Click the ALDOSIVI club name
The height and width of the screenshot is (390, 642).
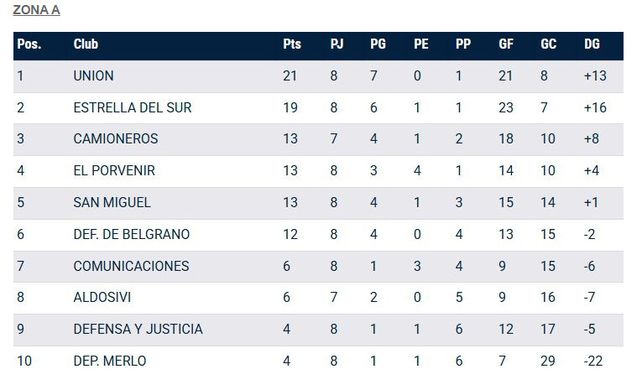[x=102, y=298]
